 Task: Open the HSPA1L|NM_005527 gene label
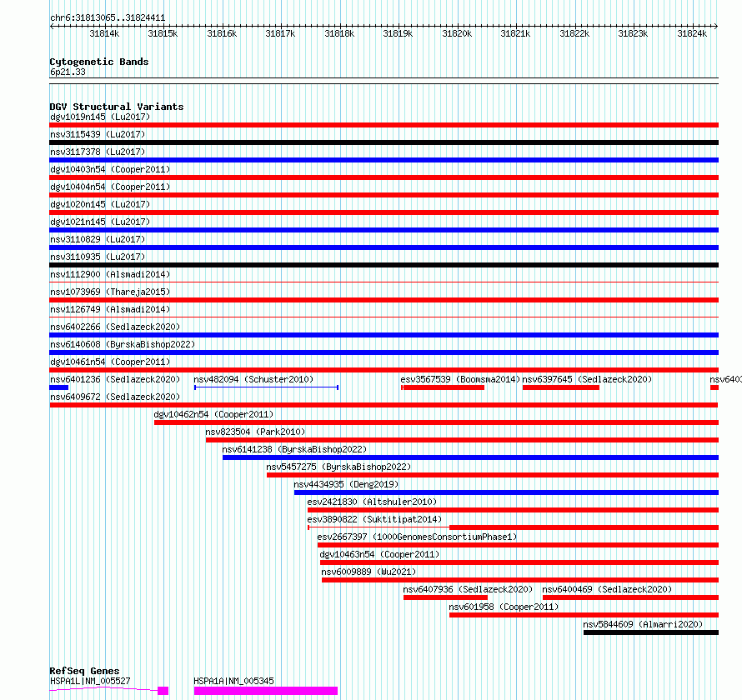pos(90,681)
